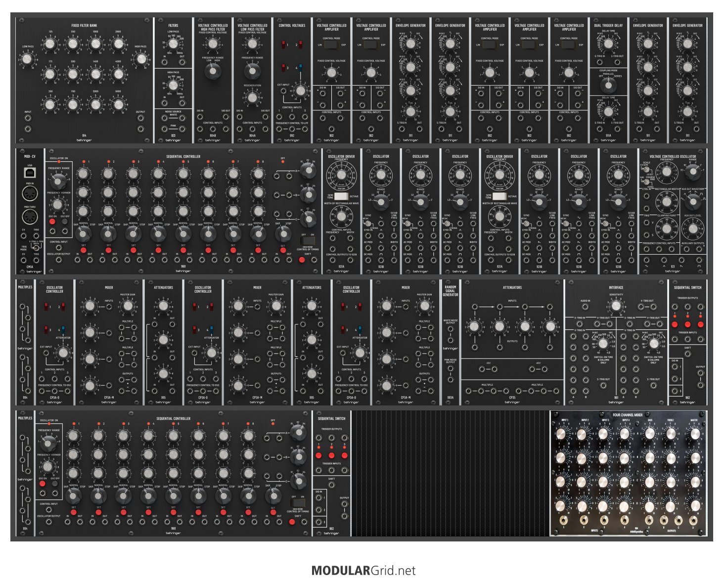
Task: Click Trig V jack on 921 VCO
Action: point(647,223)
